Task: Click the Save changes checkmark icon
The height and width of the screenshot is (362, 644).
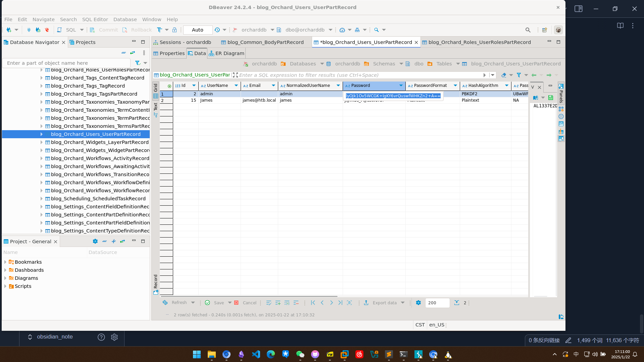Action: tap(207, 303)
